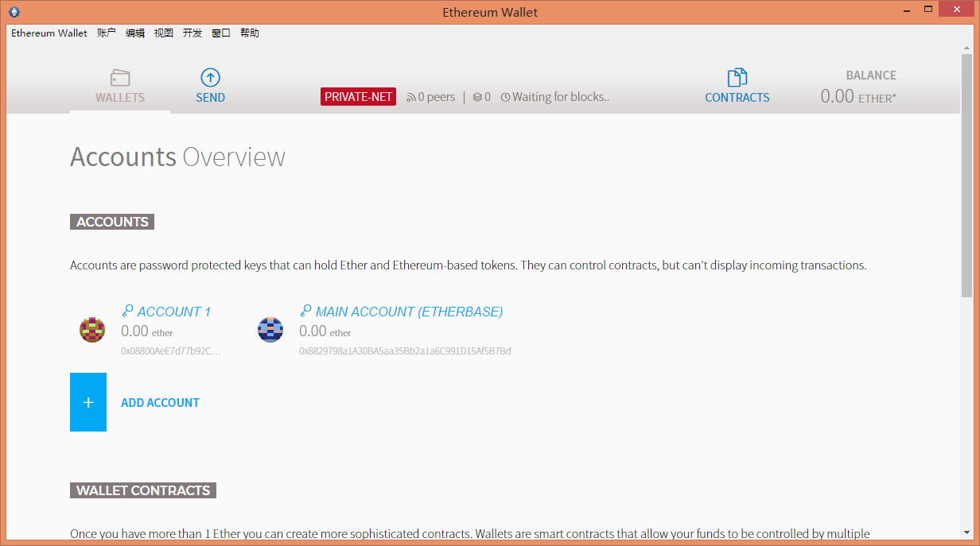This screenshot has width=980, height=546.
Task: Open the Ethereum Wallet menu
Action: click(49, 33)
